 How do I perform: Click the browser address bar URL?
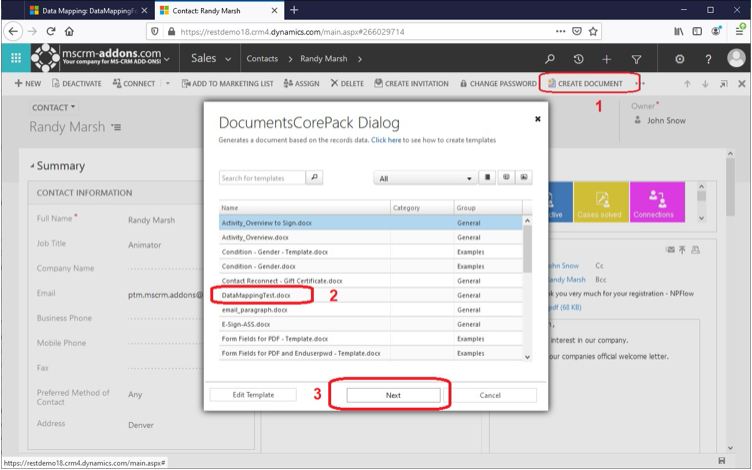[293, 32]
